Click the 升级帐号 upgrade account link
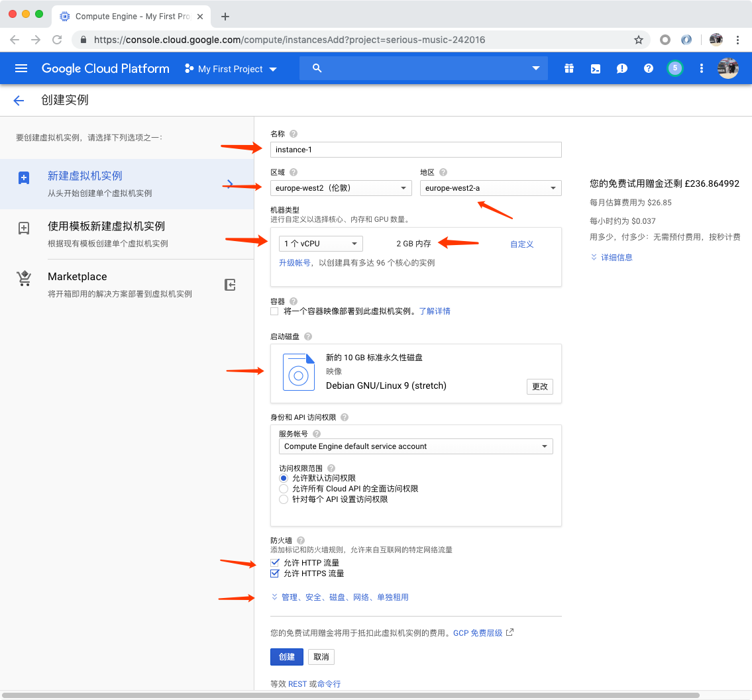 pyautogui.click(x=295, y=263)
